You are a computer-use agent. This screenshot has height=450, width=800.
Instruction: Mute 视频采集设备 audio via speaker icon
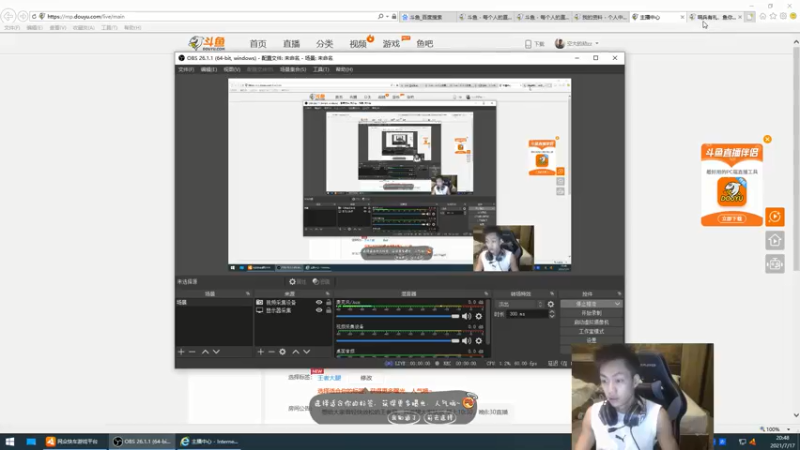pos(466,340)
